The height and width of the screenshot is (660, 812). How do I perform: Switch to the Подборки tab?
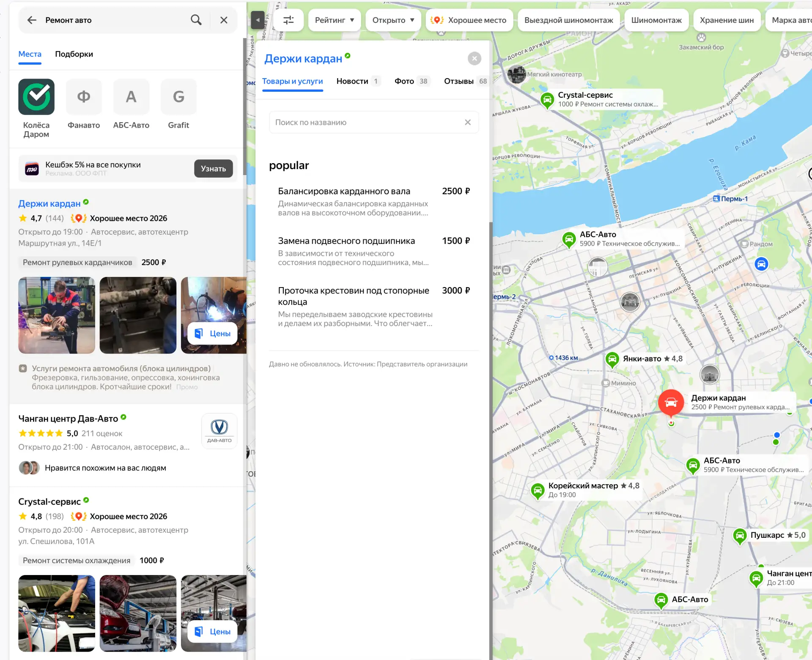pos(74,54)
